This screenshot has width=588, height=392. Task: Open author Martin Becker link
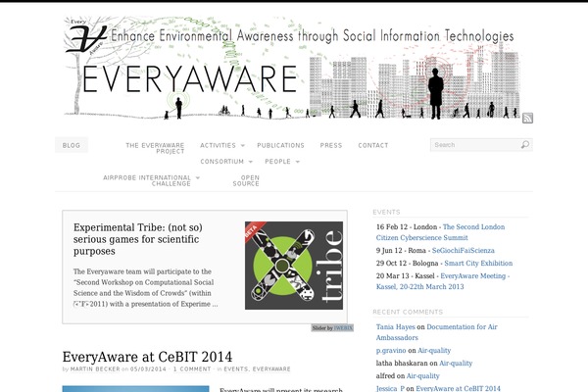[x=95, y=369]
